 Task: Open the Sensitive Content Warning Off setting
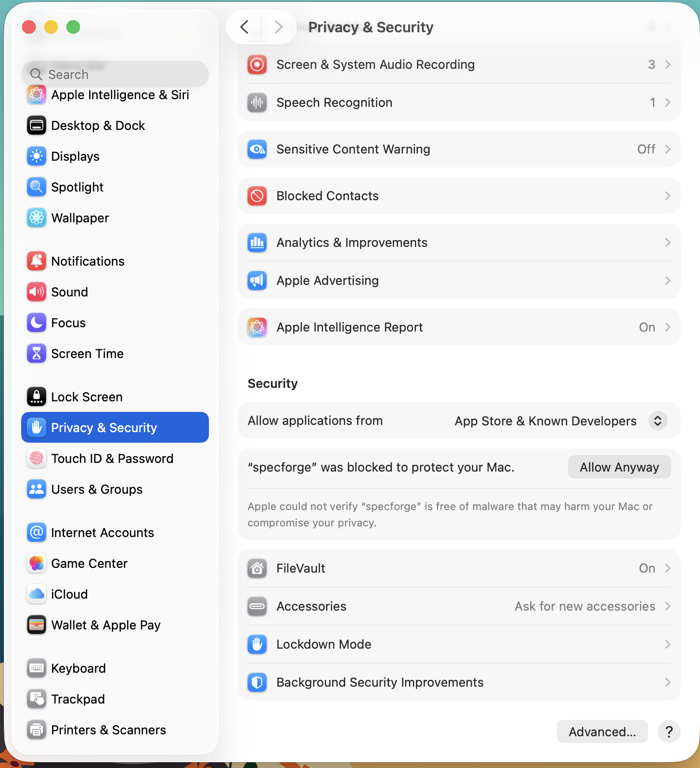(x=646, y=149)
